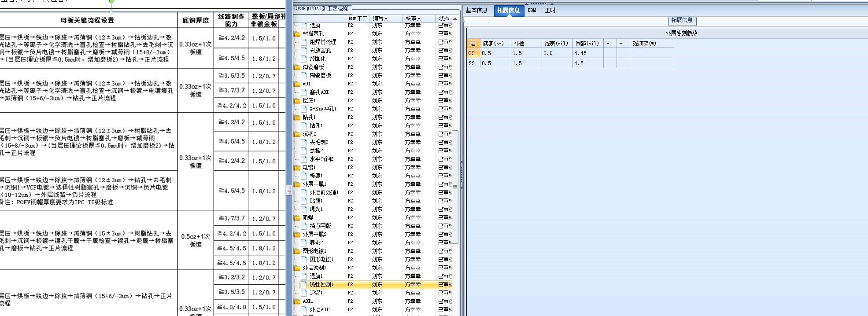Click the 阻焊 folder icon

coord(297,217)
